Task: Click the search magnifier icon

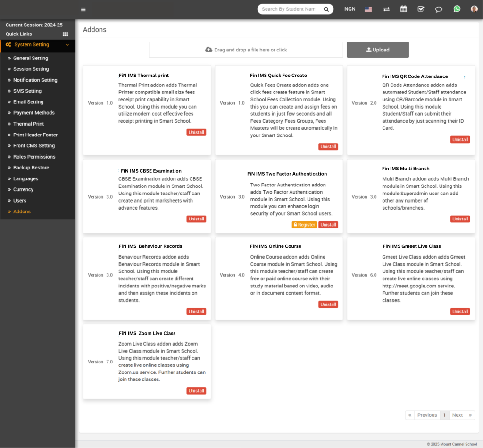Action: point(326,9)
